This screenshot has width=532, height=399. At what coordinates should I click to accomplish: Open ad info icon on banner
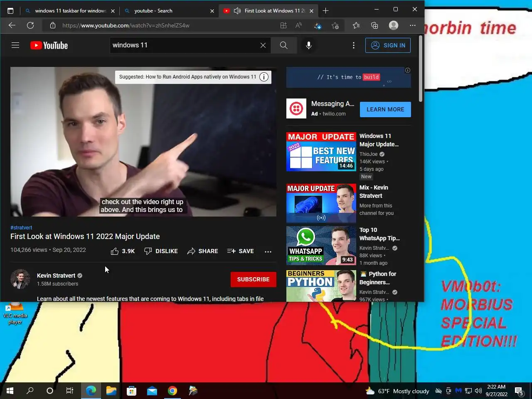click(x=408, y=70)
